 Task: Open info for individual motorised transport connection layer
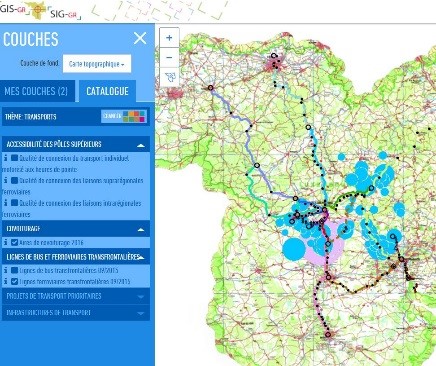(x=6, y=158)
